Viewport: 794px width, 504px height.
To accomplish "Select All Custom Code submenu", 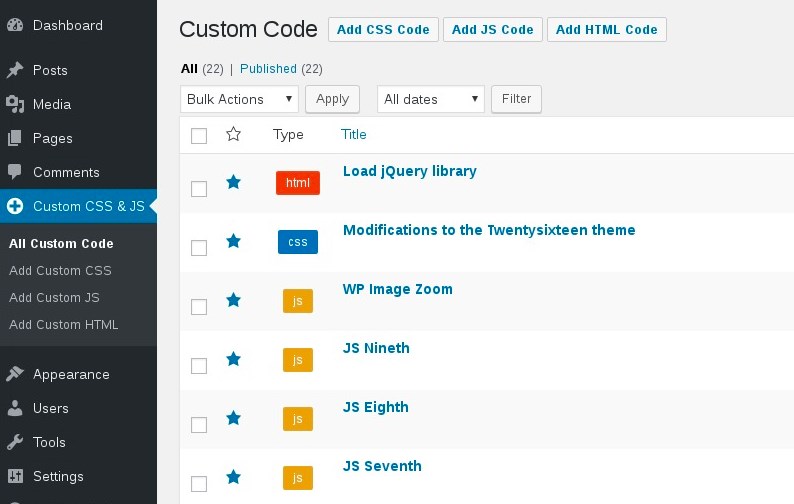I will [x=61, y=243].
